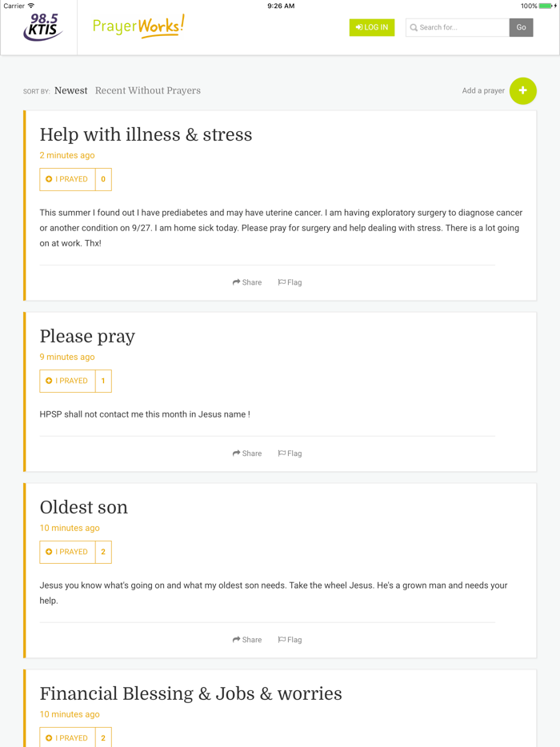The width and height of the screenshot is (560, 747).
Task: Flag the "Please pray" prayer request
Action: pyautogui.click(x=290, y=453)
